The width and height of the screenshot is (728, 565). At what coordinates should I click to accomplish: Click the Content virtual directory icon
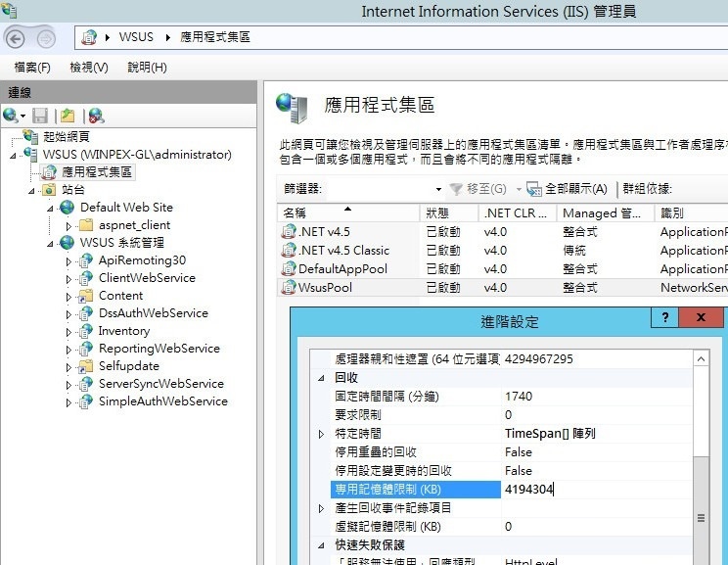tap(85, 296)
